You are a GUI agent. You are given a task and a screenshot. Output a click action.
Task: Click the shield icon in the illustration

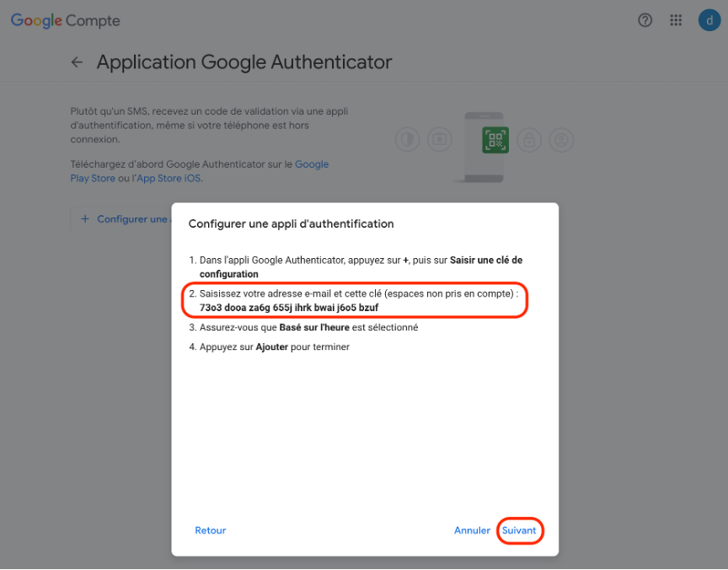coord(407,140)
